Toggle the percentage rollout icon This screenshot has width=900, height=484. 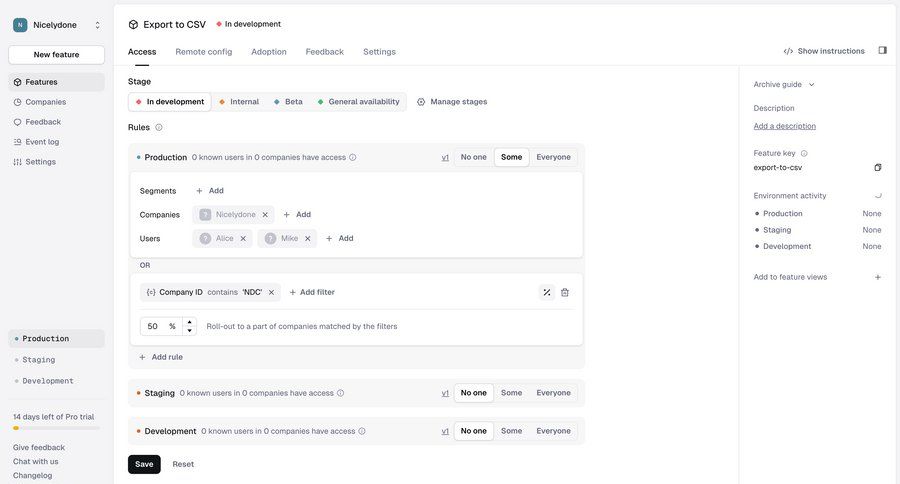547,292
